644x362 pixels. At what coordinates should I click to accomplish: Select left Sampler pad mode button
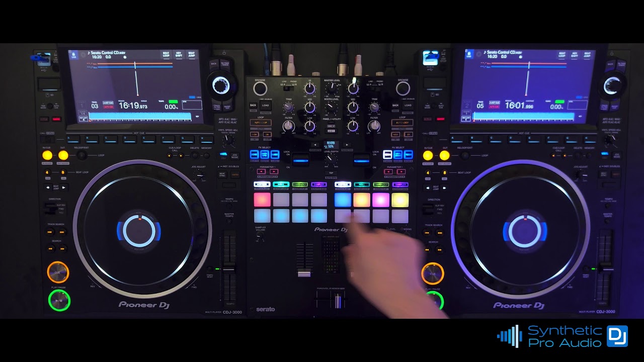coord(319,185)
